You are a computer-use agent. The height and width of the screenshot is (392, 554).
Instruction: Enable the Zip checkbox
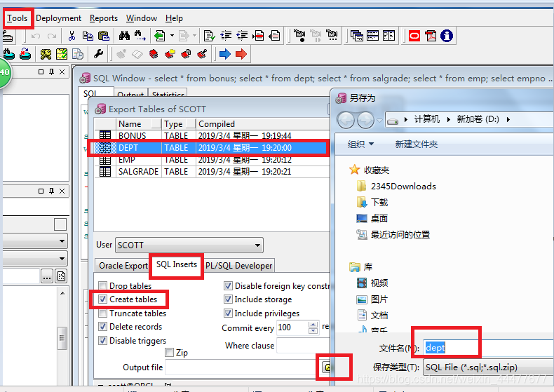[x=169, y=353]
